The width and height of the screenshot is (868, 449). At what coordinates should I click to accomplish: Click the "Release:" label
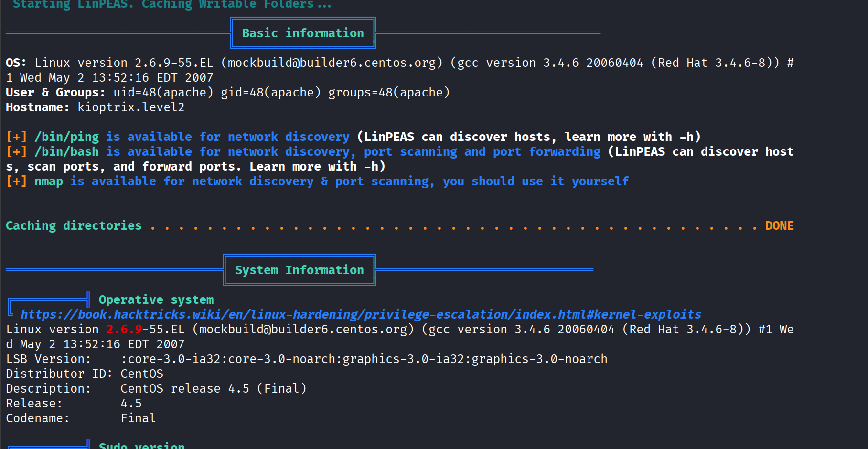pos(34,404)
